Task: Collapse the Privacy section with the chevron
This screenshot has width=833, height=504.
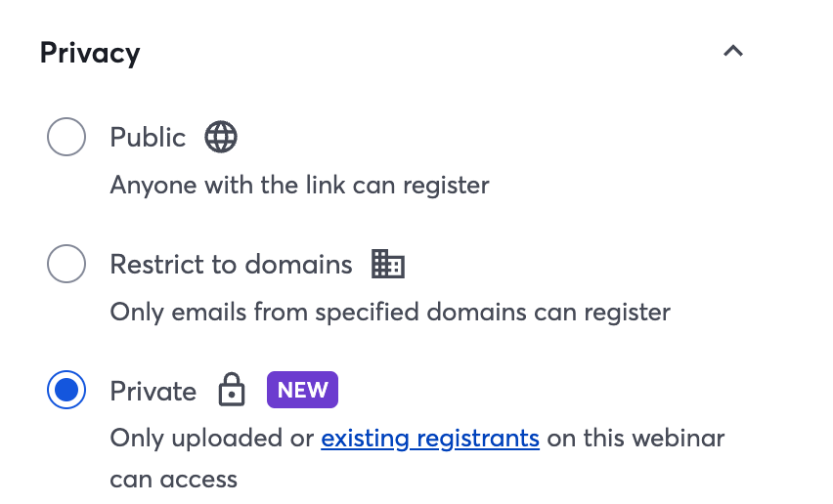Action: 733,51
